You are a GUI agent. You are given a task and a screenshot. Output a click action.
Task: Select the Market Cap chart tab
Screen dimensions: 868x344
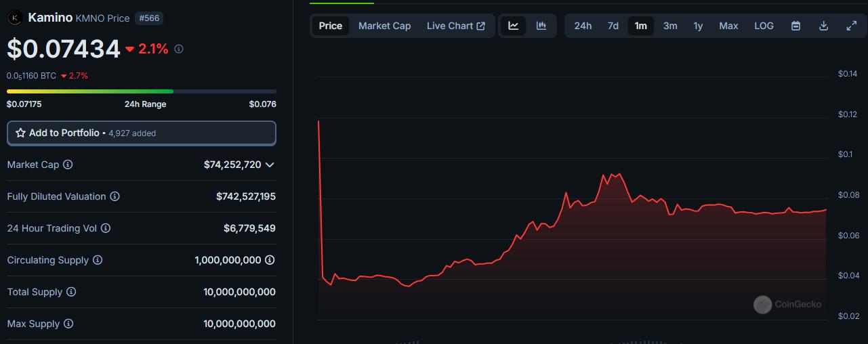coord(384,26)
